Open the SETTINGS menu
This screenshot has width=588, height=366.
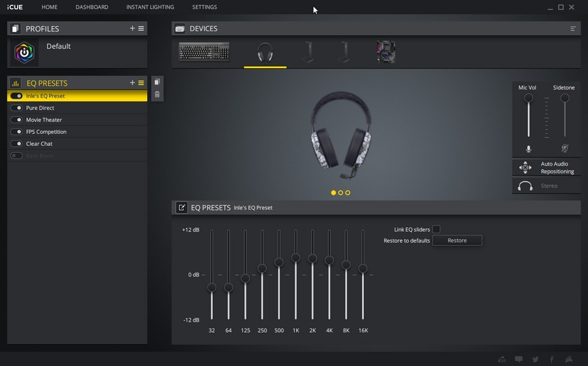[204, 7]
